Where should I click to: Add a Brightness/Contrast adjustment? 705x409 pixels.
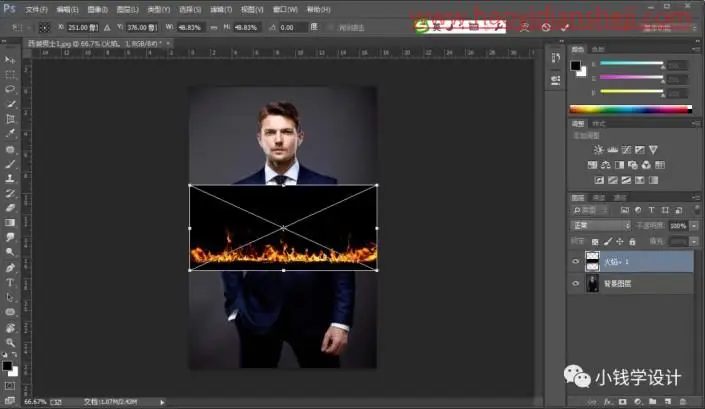(598, 150)
